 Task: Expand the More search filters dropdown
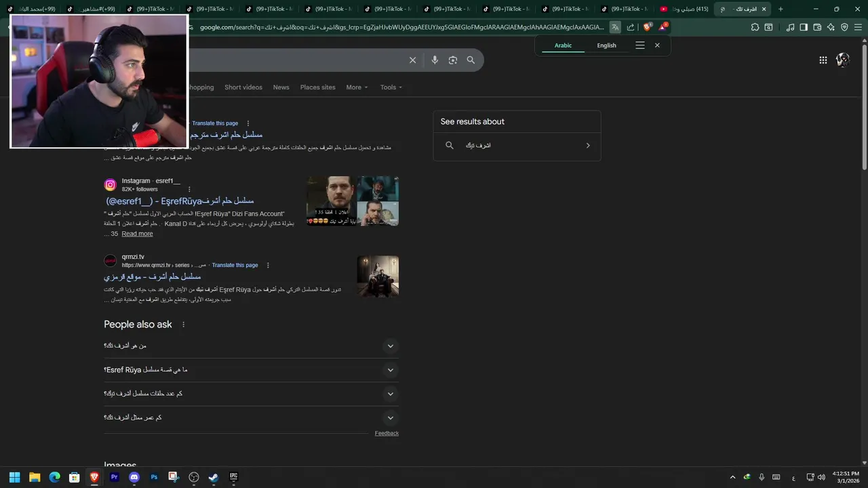coord(357,87)
